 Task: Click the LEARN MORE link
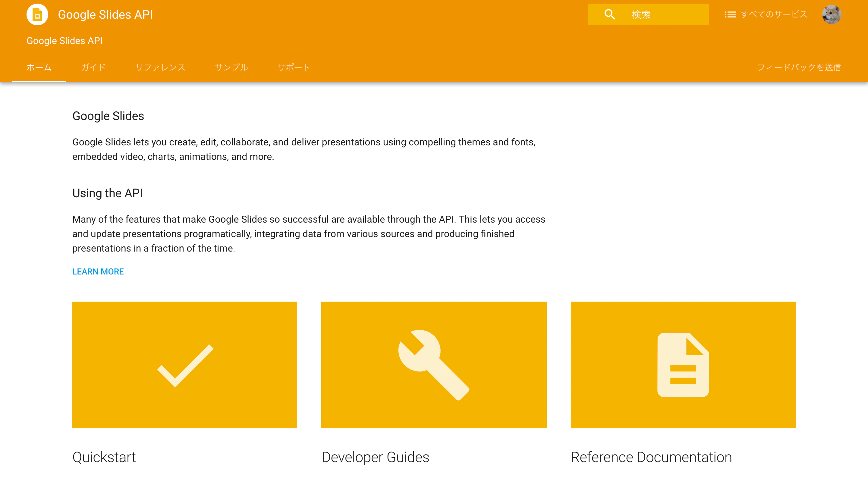pyautogui.click(x=98, y=271)
